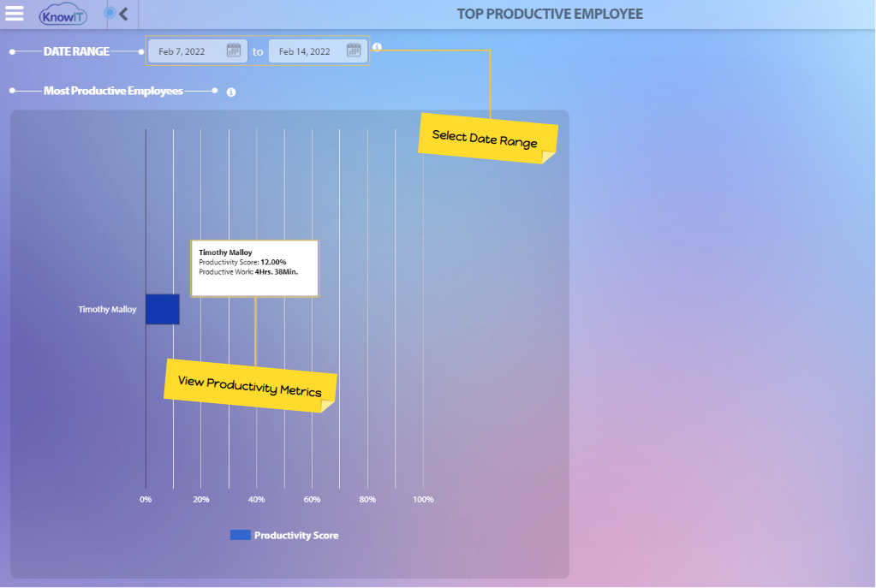This screenshot has width=876, height=588.
Task: Click the end date field Feb 14, 2022
Action: 318,51
